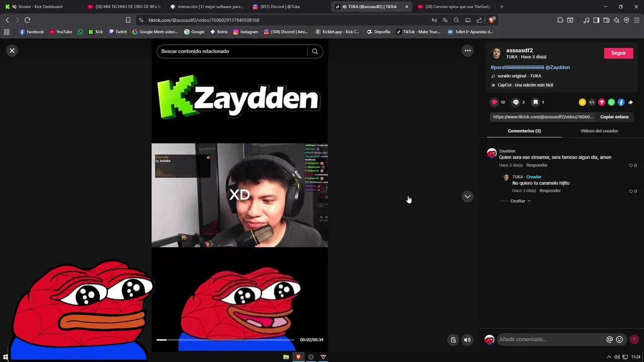Screen dimensions: 644x362
Task: Open File Explorer from taskbar
Action: pyautogui.click(x=286, y=357)
